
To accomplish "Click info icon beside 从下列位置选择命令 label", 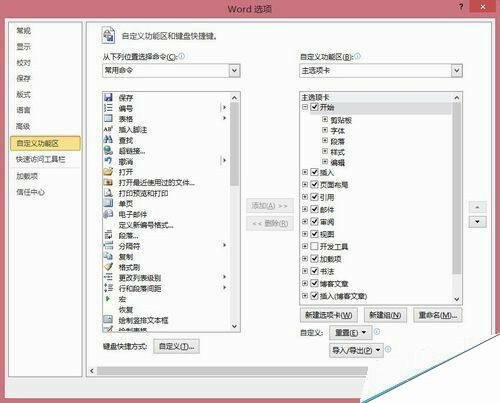I will (182, 56).
